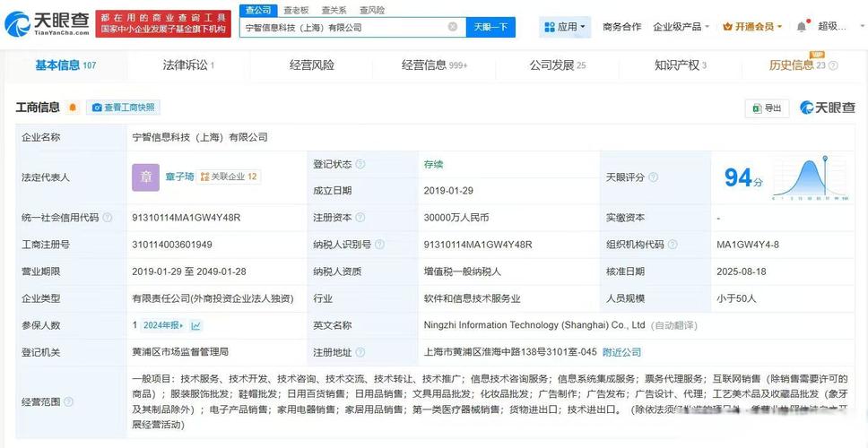
Task: Click the help icon beside 天眼评分
Action: [653, 177]
